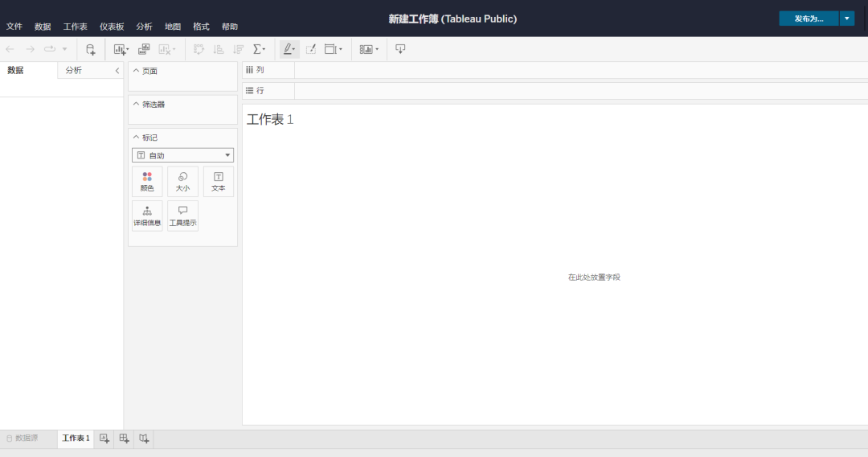Open the 地图 menu
868x457 pixels.
pos(173,27)
